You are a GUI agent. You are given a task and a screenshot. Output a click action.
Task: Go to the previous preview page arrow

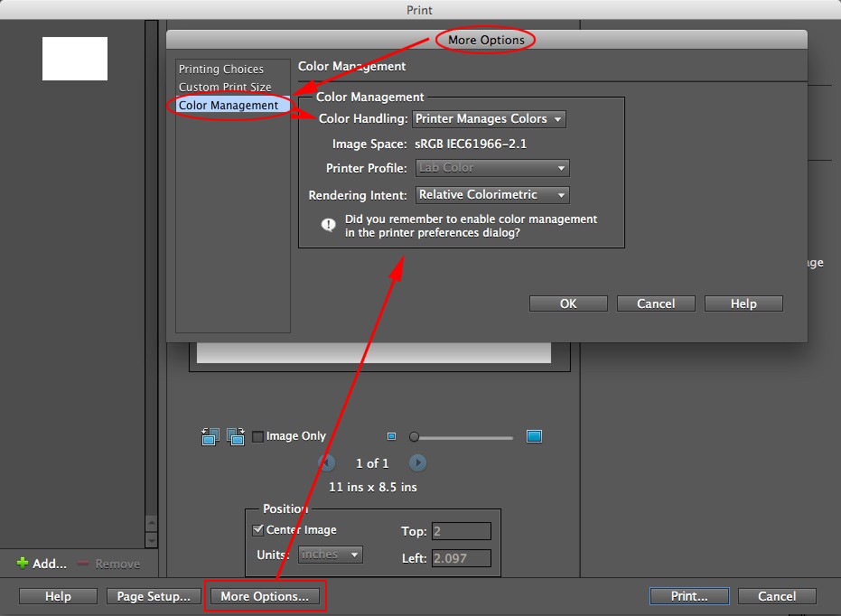point(328,462)
